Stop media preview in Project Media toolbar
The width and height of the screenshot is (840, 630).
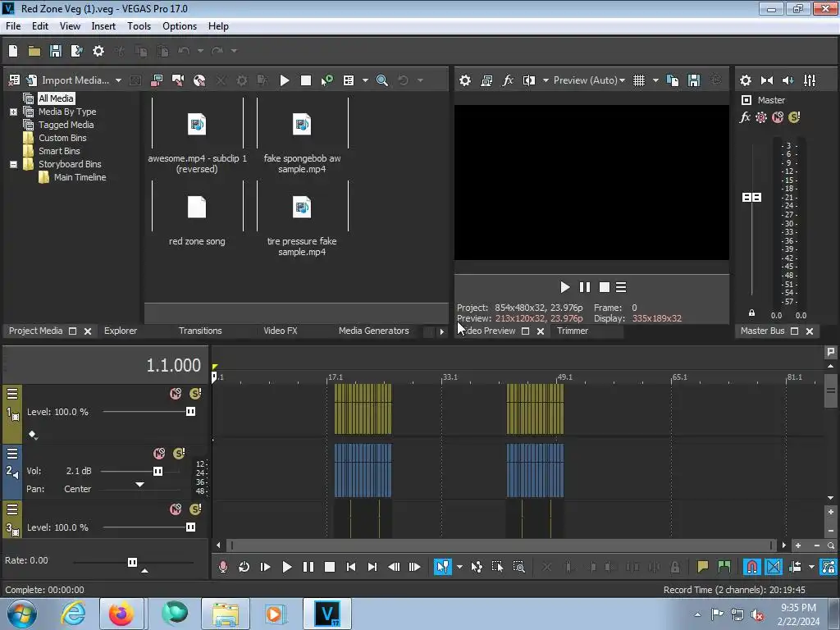tap(306, 80)
